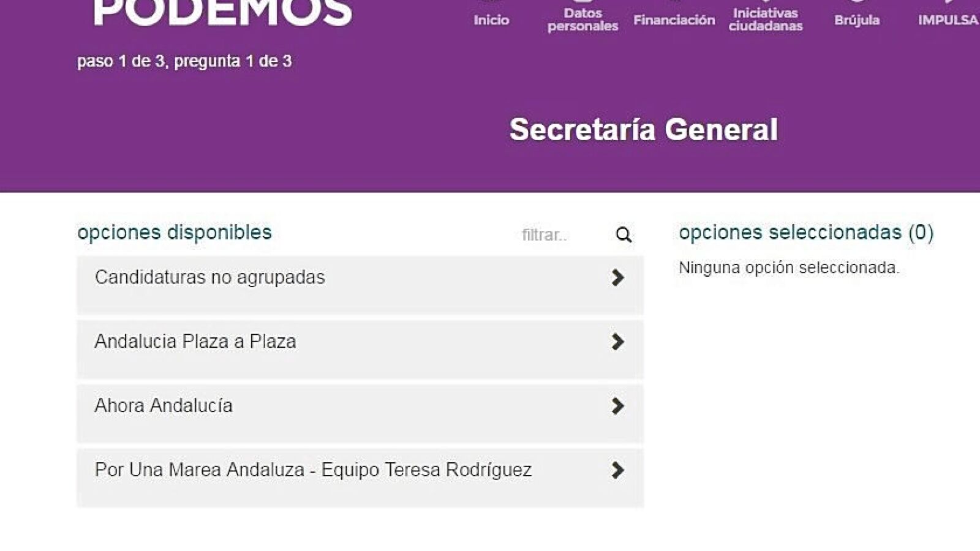Click the PODEMOS logo
The width and height of the screenshot is (980, 551).
click(x=222, y=12)
